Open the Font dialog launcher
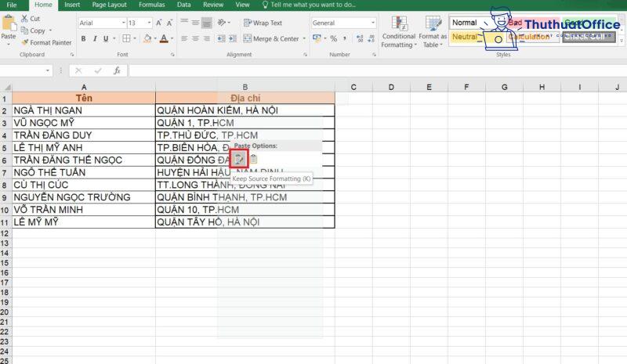The height and width of the screenshot is (364, 627). 172,54
